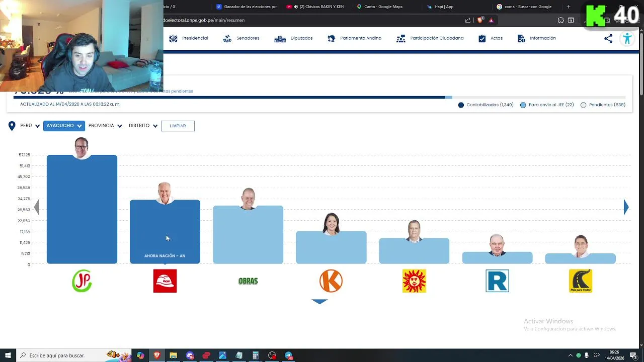644x362 pixels.
Task: Open the Información document icon
Action: click(521, 38)
